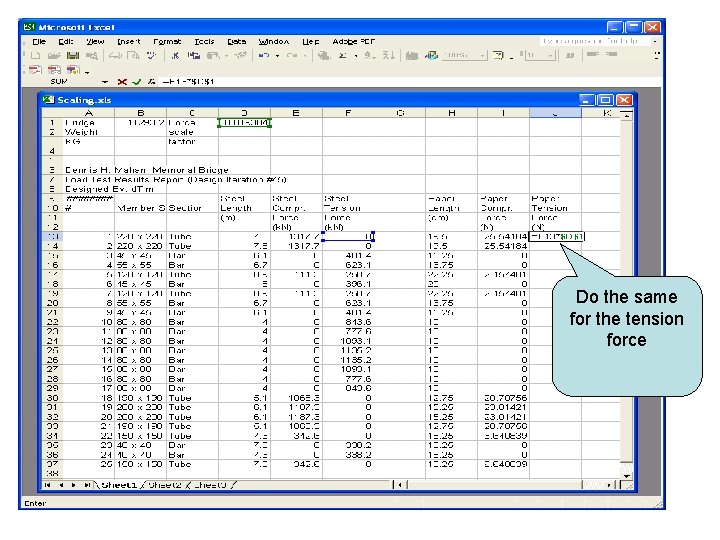Click the first Adobe PDF toolbar icon
Screen dimensions: 720x540
click(x=35, y=70)
